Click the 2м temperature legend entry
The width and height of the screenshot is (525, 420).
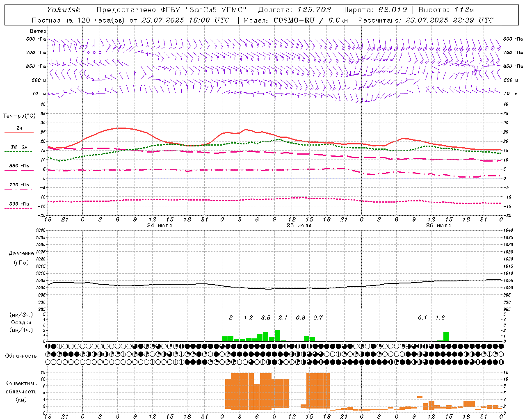(x=19, y=128)
